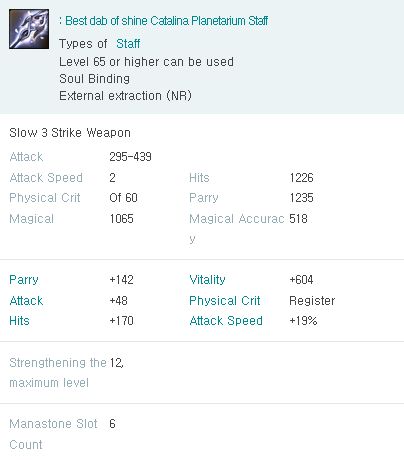Click the +604 vitality value
404x460 pixels.
point(301,280)
